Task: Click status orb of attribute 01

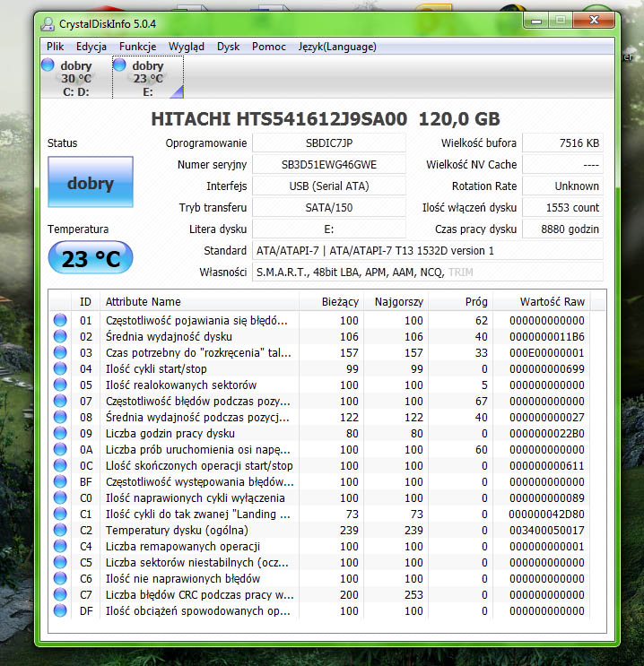Action: pos(60,320)
